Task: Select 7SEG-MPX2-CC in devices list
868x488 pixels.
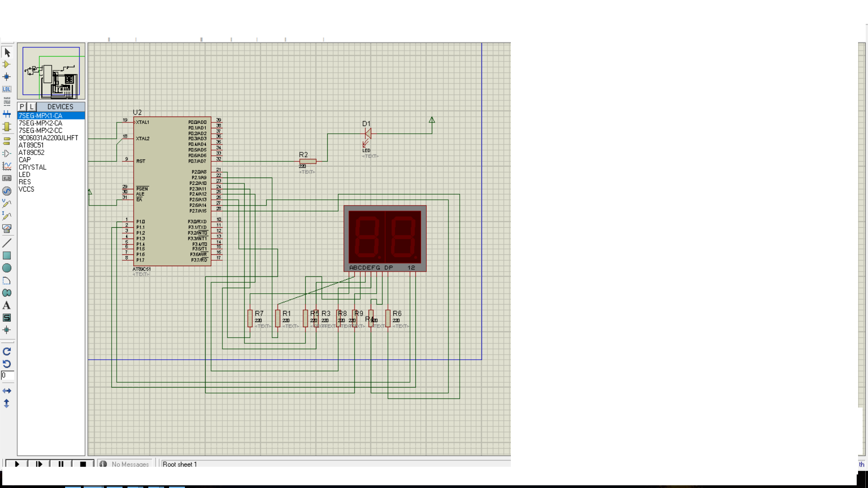Action: tap(51, 130)
